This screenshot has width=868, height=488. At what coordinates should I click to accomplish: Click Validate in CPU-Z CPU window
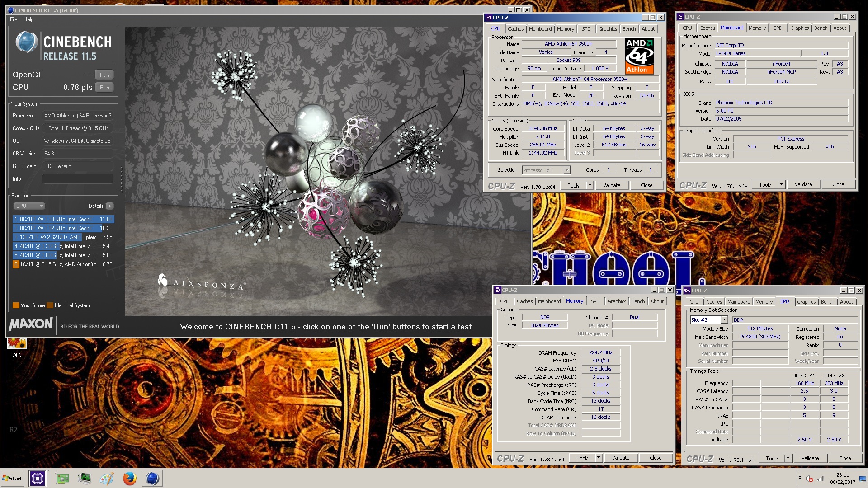pyautogui.click(x=612, y=185)
